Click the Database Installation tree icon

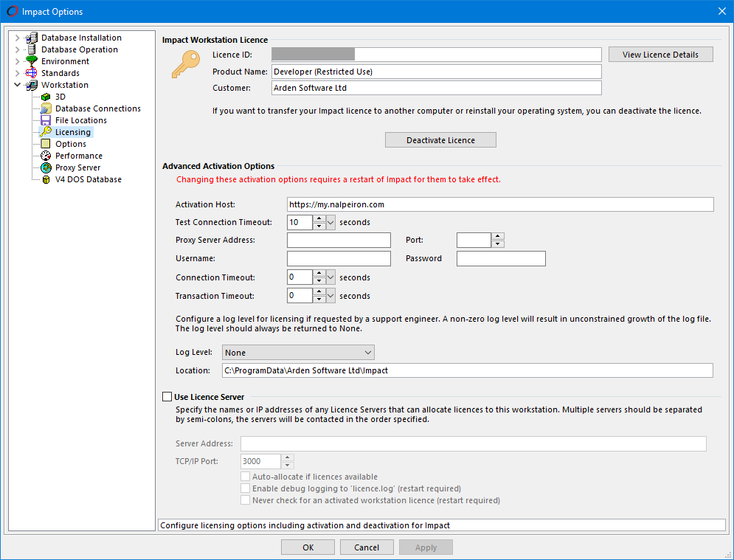coord(32,38)
